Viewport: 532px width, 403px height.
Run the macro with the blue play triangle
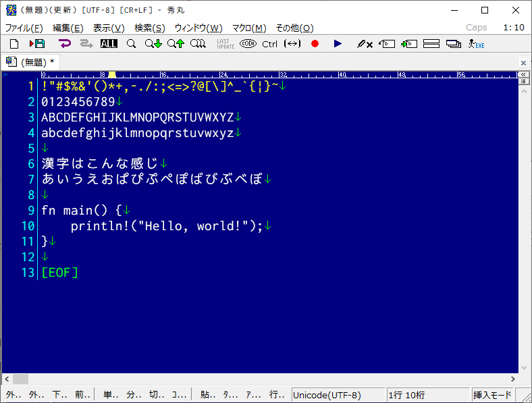tap(338, 44)
